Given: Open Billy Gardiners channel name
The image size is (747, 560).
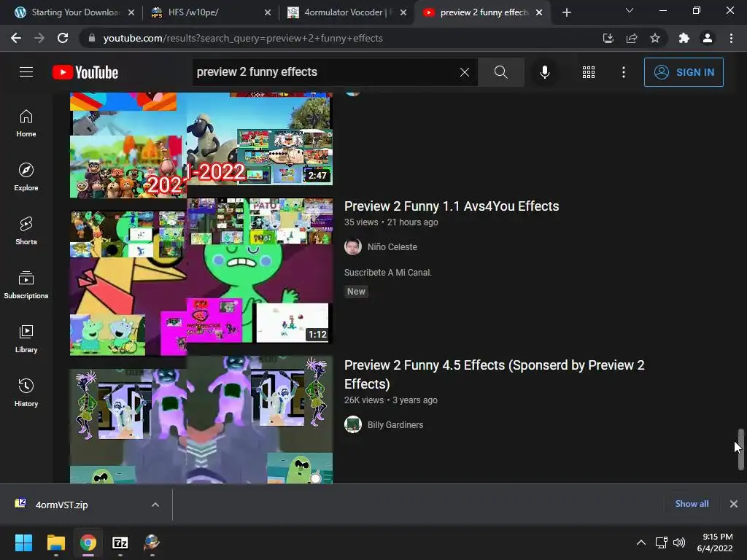Looking at the screenshot, I should point(395,425).
